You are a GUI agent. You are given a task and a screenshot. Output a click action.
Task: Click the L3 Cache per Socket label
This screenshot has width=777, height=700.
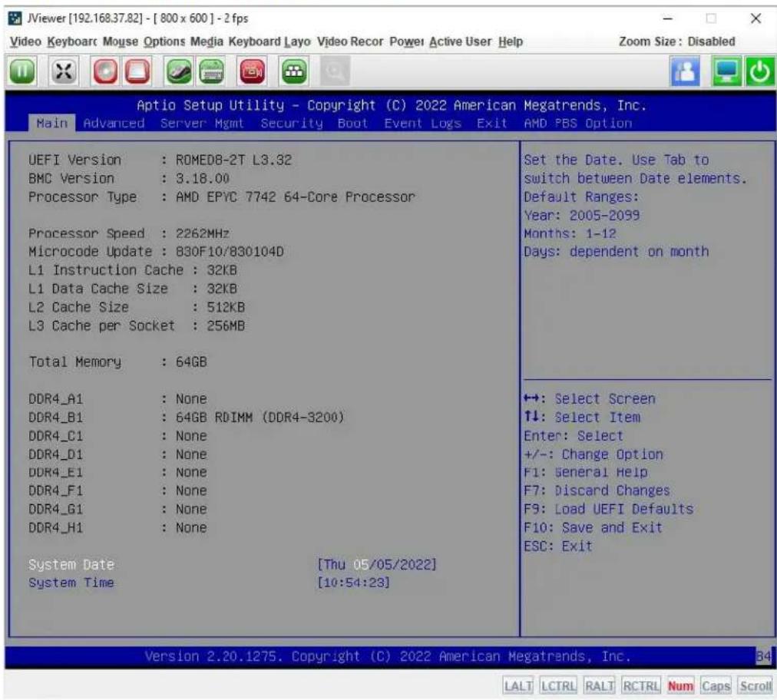pos(101,325)
